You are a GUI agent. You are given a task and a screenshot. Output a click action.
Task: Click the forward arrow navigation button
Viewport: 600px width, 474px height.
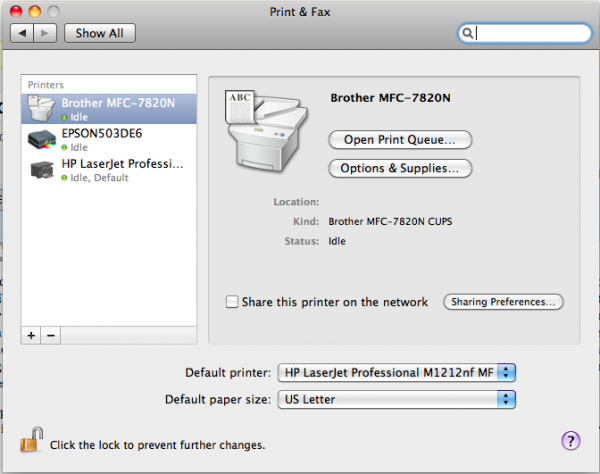(45, 33)
